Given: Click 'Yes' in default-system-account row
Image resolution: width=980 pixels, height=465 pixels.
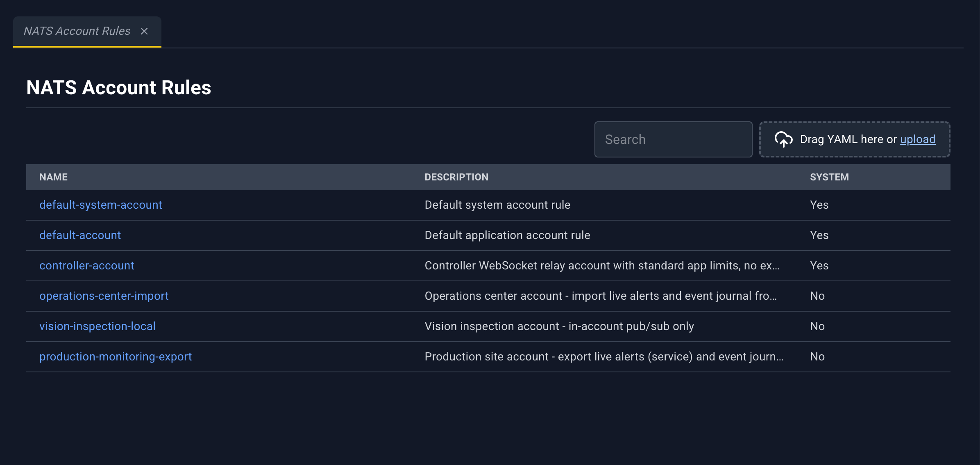Looking at the screenshot, I should tap(819, 205).
